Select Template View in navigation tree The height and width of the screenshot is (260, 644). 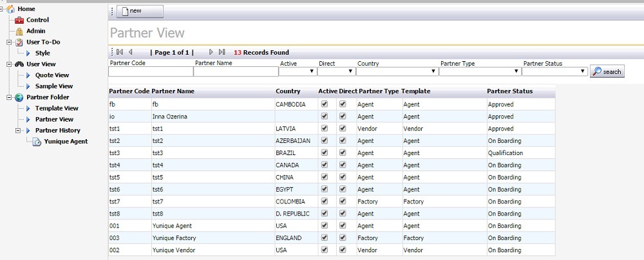57,108
